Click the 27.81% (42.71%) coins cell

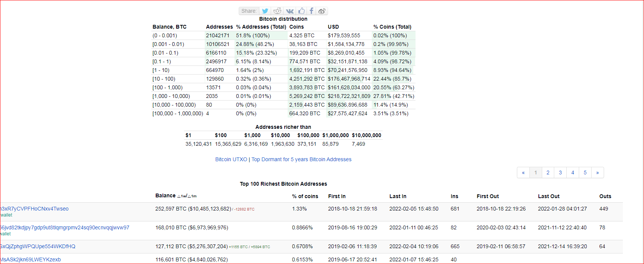tap(394, 96)
